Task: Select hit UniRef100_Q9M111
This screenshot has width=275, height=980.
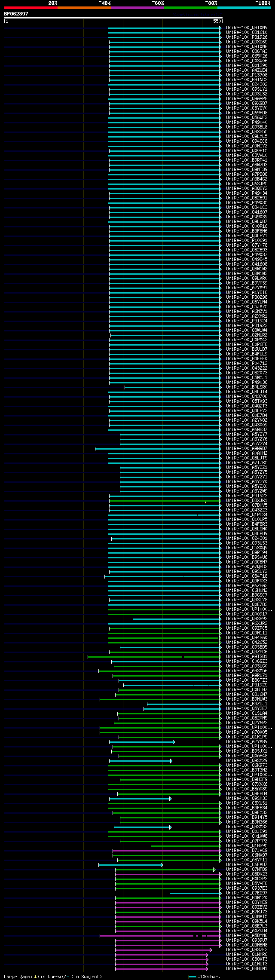Action: pyautogui.click(x=247, y=633)
